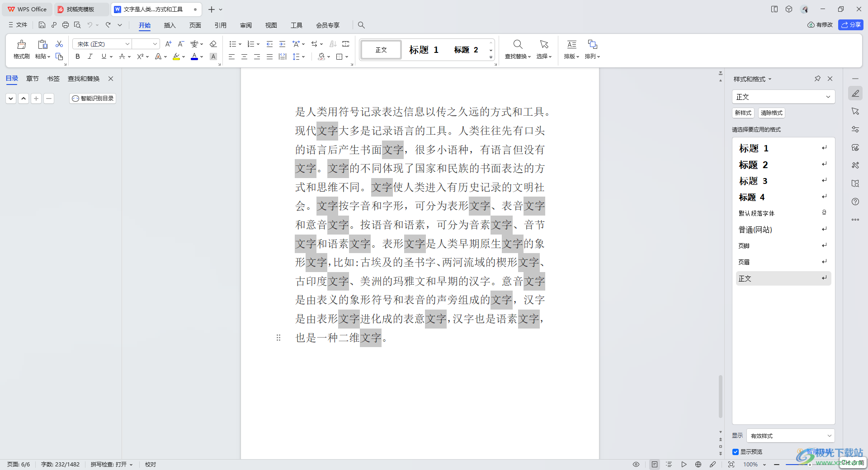Click the yellow highlight color button

176,56
